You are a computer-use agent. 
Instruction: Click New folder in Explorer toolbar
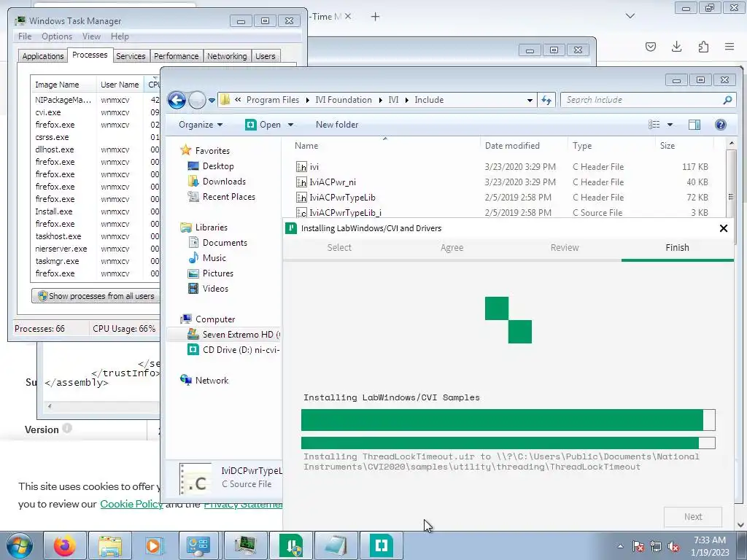337,125
